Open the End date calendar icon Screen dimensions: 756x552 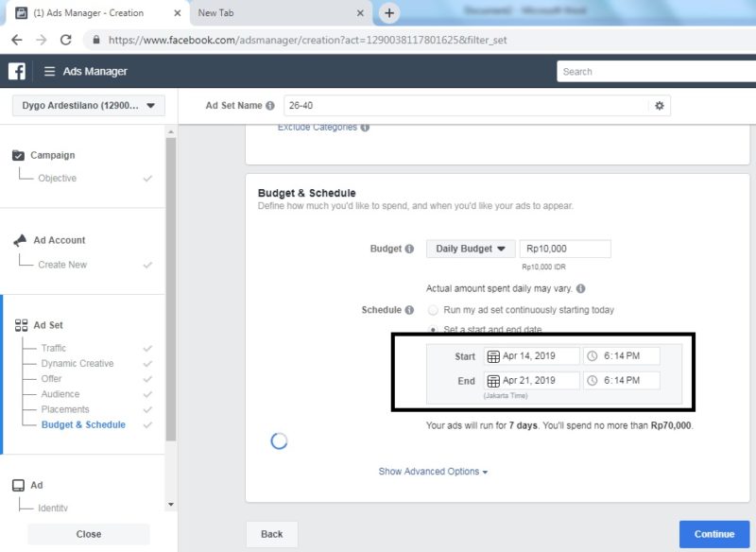(493, 381)
